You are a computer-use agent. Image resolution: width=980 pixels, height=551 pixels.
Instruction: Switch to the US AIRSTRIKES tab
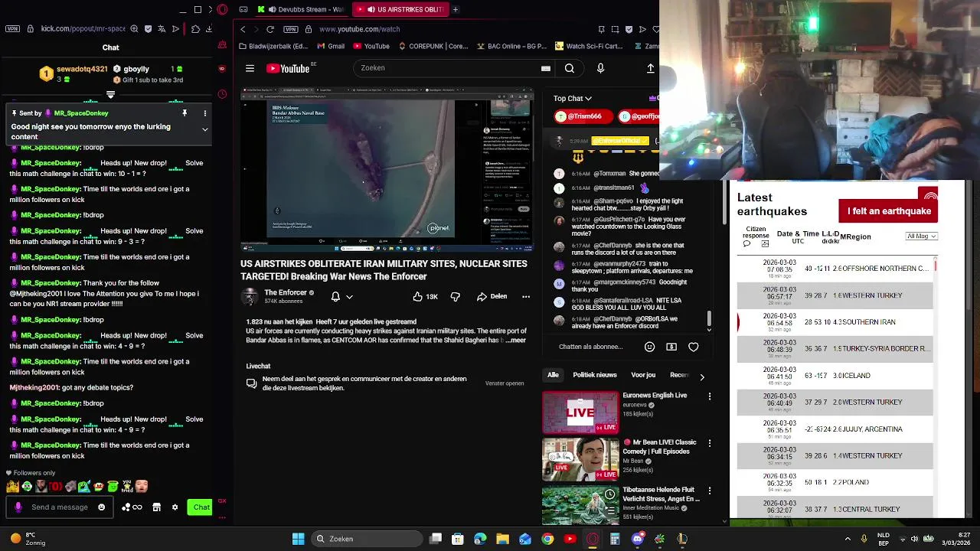pyautogui.click(x=401, y=9)
